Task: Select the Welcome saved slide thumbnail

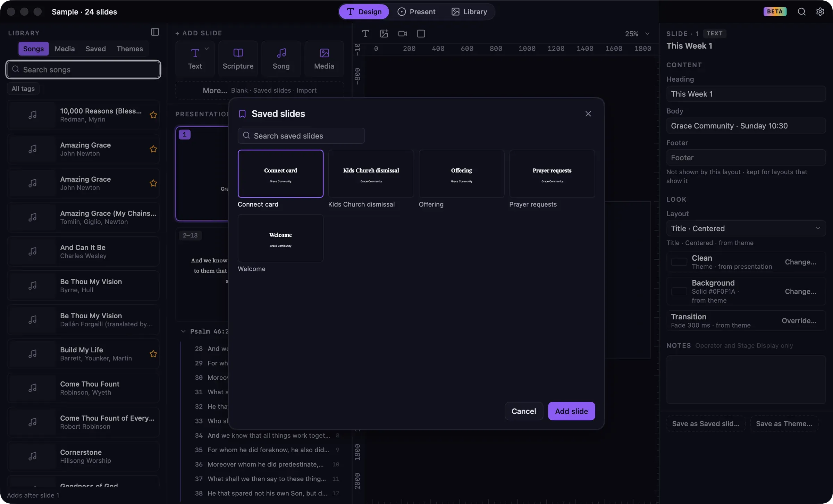Action: pyautogui.click(x=280, y=238)
